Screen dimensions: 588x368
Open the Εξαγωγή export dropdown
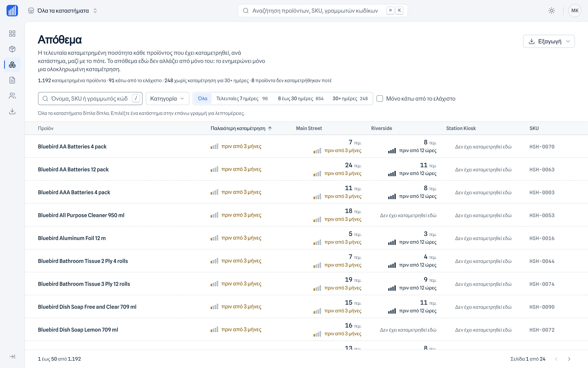[549, 41]
